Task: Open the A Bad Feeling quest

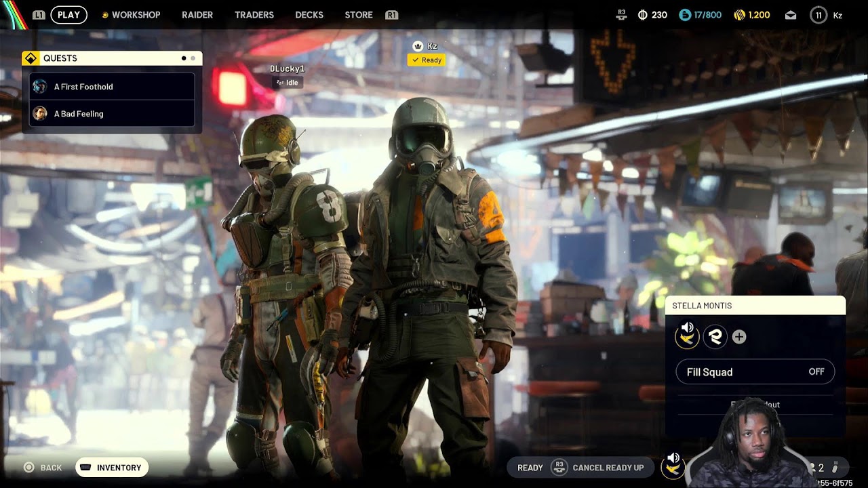Action: [x=113, y=114]
